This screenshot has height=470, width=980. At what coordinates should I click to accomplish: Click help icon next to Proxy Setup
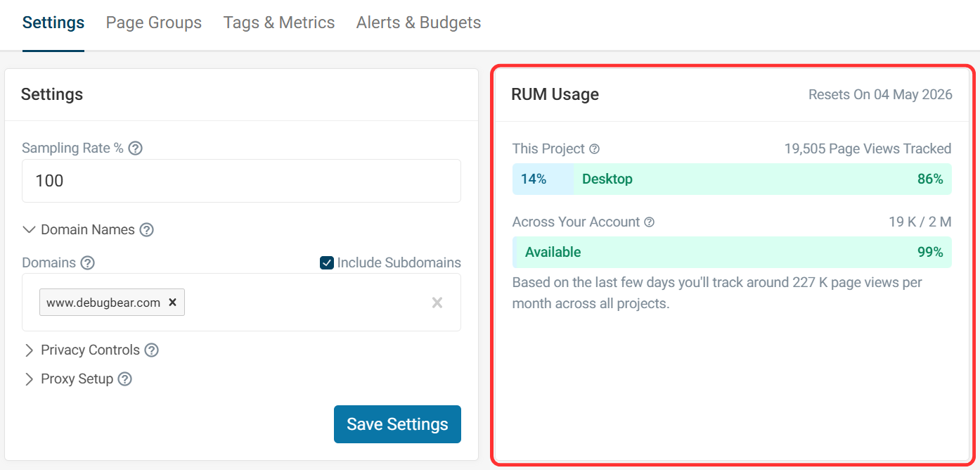124,379
